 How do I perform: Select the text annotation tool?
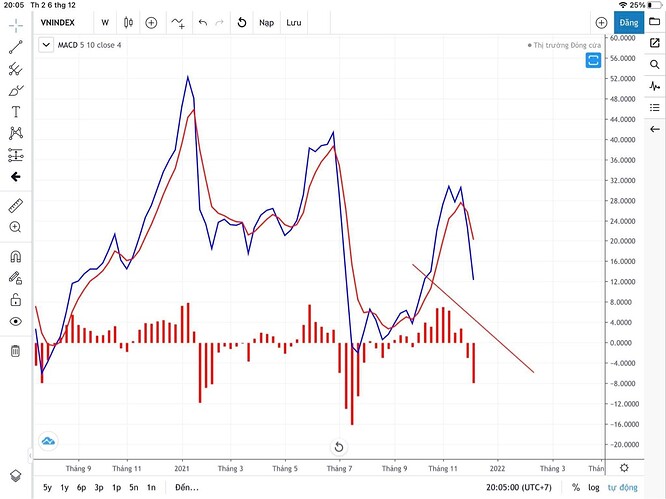16,112
